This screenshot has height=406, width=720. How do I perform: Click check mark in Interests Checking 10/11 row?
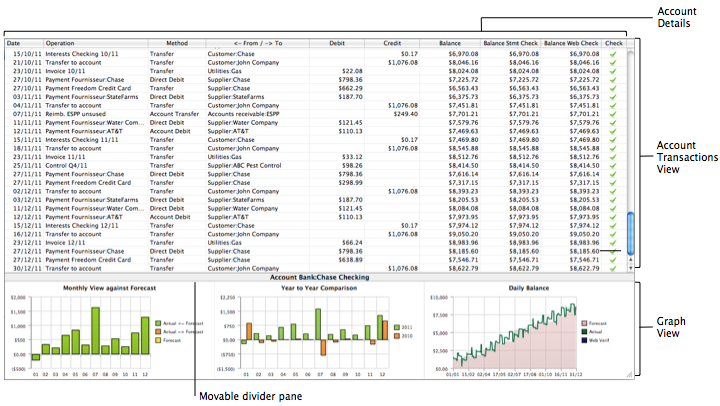point(613,54)
